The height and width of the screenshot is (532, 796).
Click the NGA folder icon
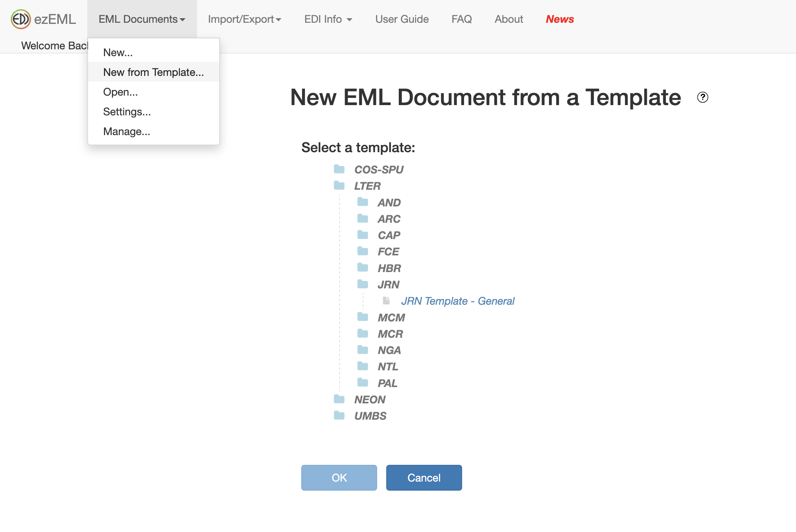[x=363, y=350]
